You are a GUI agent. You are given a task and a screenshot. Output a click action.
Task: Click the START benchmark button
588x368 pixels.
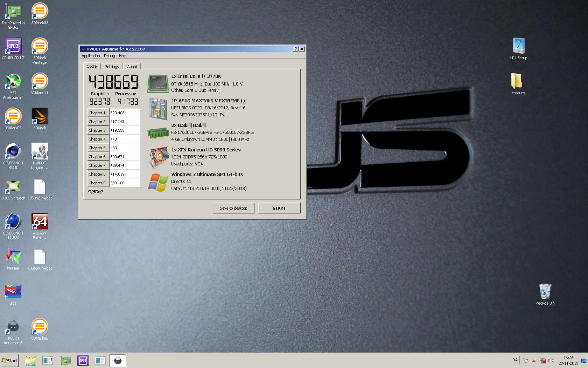pos(279,208)
